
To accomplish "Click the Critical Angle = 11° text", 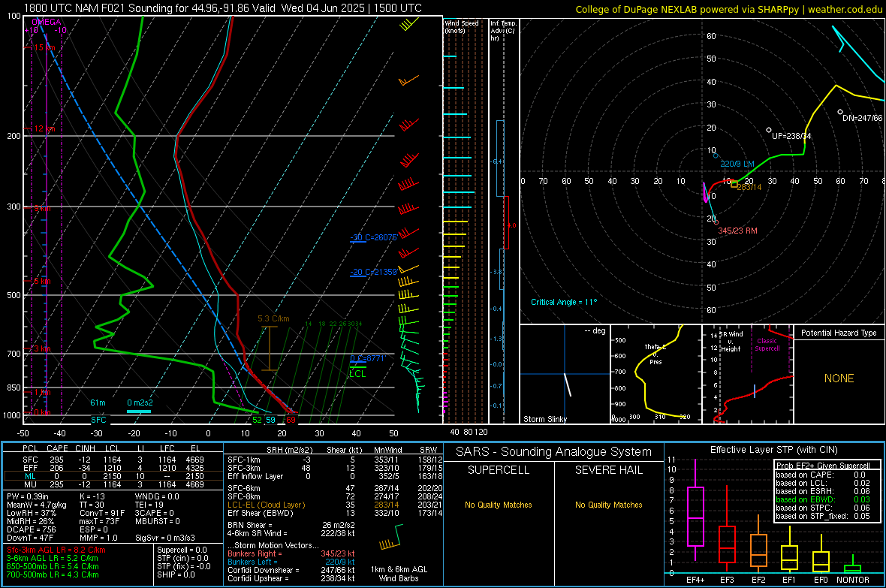I will click(563, 302).
